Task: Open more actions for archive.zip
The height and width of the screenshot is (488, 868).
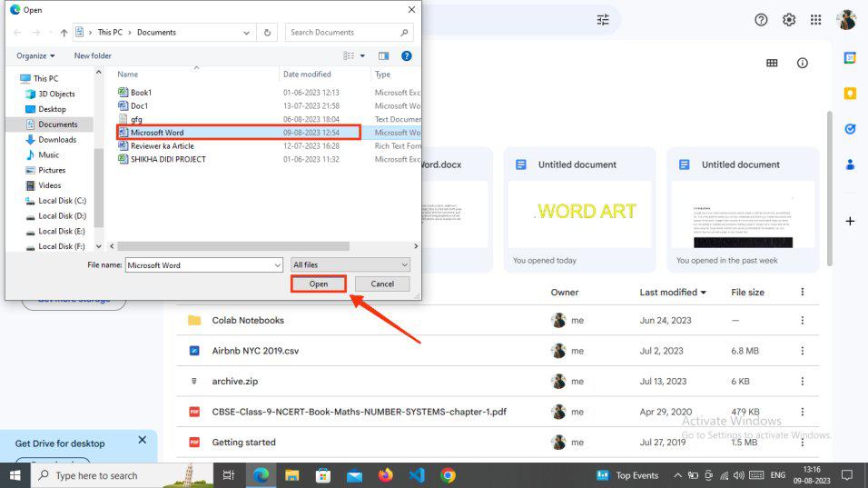Action: point(802,381)
